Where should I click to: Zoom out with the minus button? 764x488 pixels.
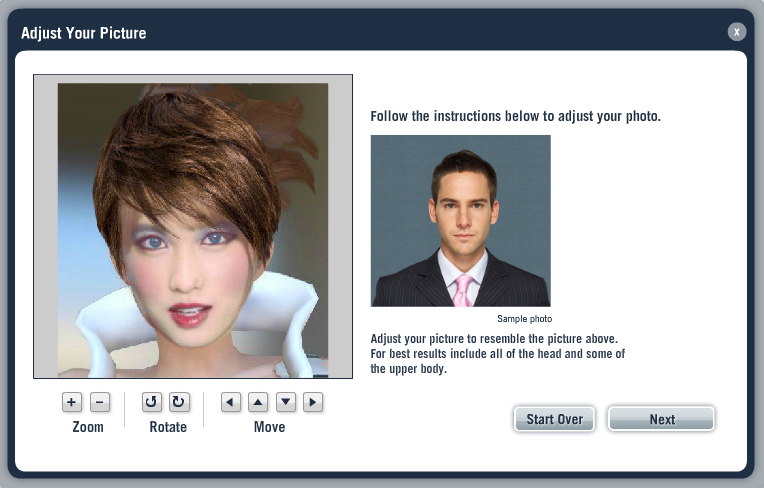tap(100, 402)
